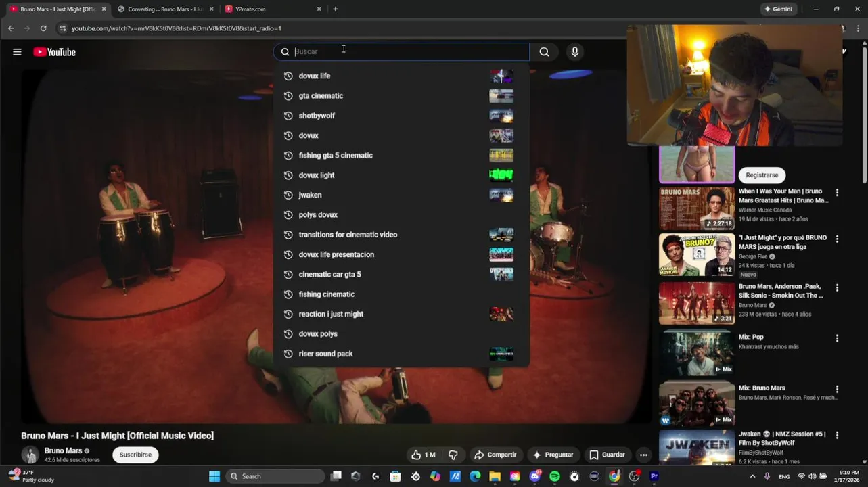Reload the page

coord(43,28)
